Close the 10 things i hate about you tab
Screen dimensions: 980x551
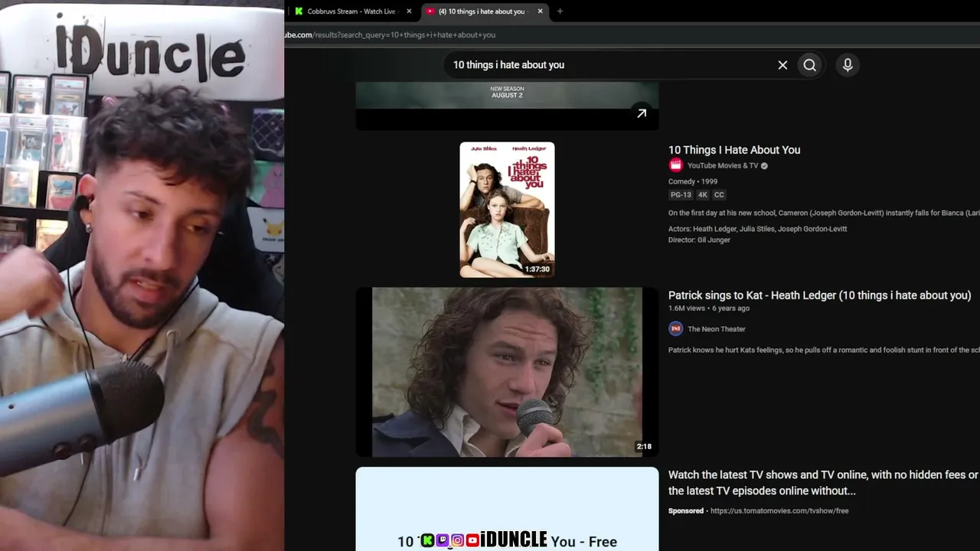541,11
